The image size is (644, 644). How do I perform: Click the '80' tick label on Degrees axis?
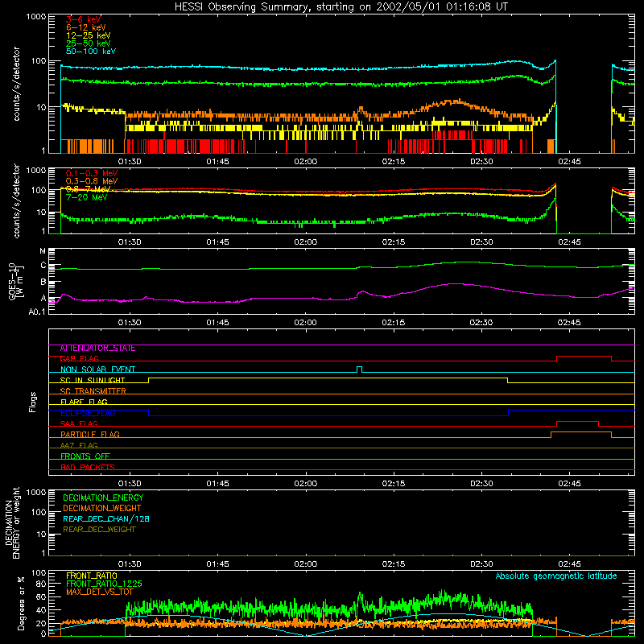(x=41, y=584)
